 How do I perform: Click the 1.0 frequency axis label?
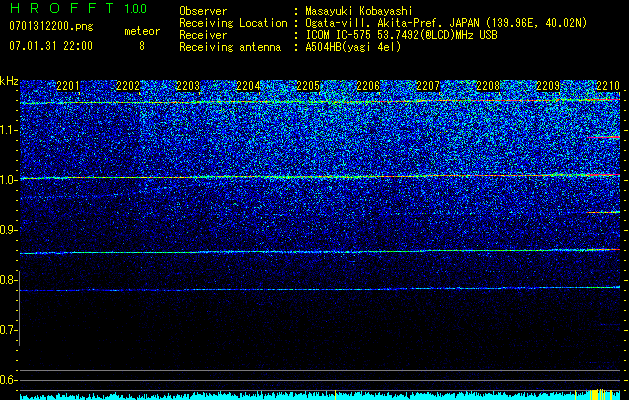[9, 180]
